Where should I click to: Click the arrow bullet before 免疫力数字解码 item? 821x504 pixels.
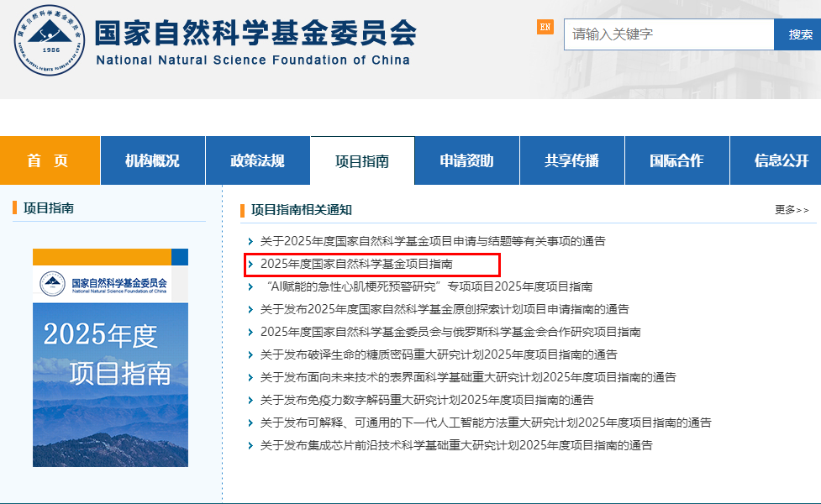tap(250, 400)
